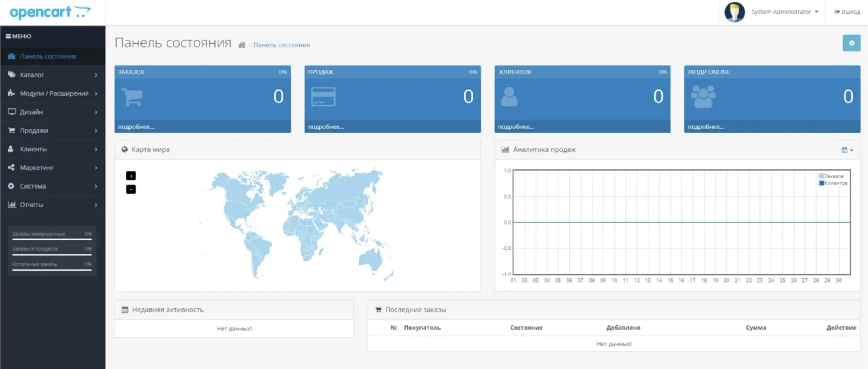Zoom out on the world map

(131, 189)
